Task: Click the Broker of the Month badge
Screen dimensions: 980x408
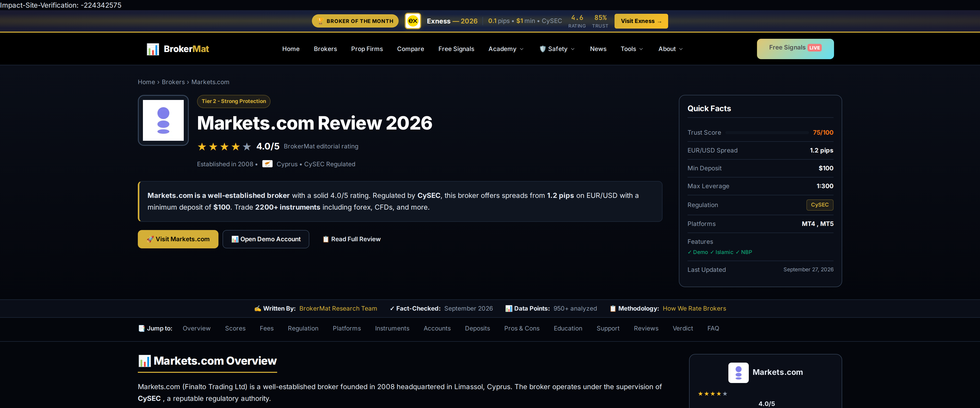Action: pyautogui.click(x=355, y=21)
